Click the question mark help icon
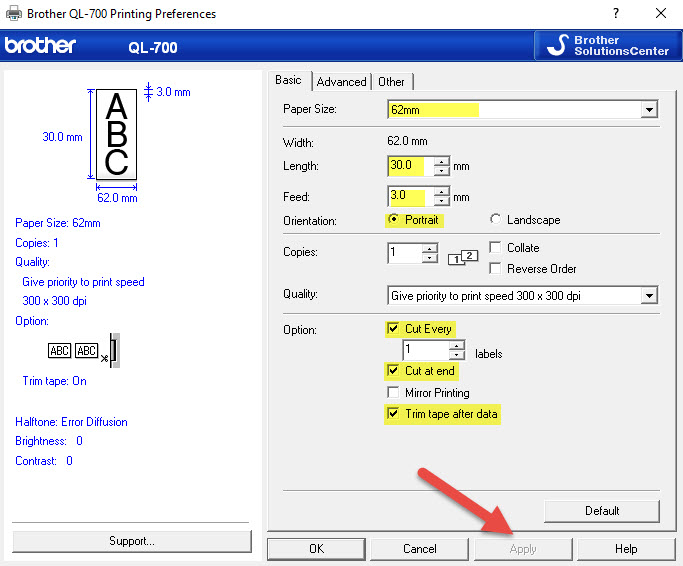The width and height of the screenshot is (683, 566). point(609,14)
